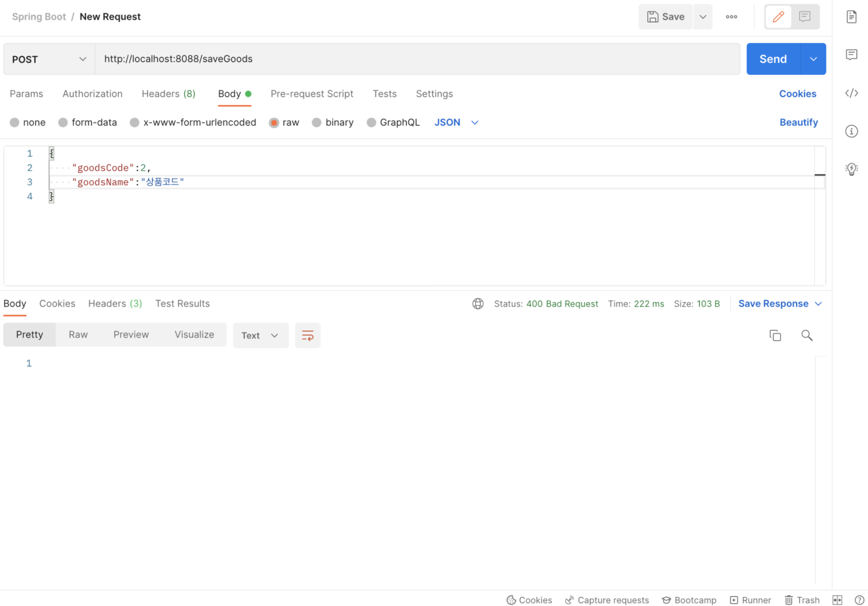This screenshot has width=868, height=606.
Task: Open the three-dot more actions menu
Action: point(731,17)
